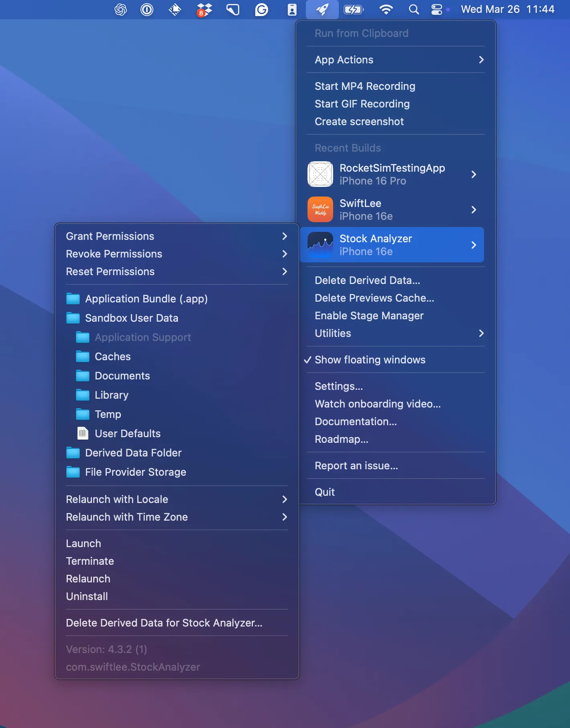Open Watch onboarding video…

(x=378, y=404)
